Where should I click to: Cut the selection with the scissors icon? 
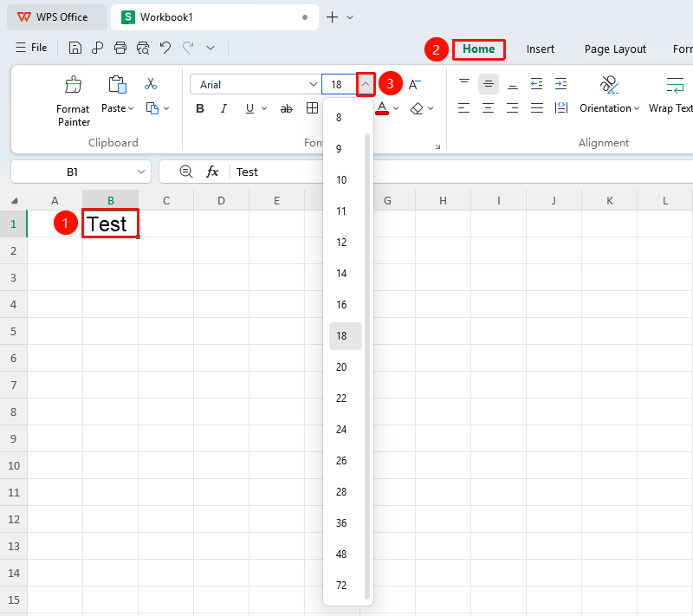pyautogui.click(x=151, y=84)
